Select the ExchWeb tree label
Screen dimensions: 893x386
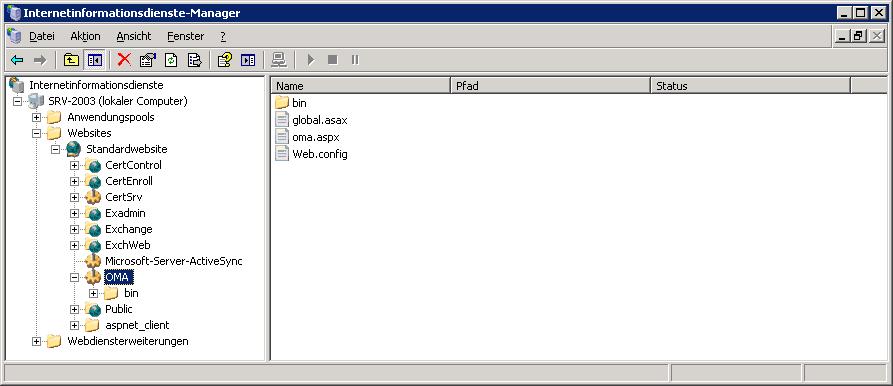pos(128,245)
